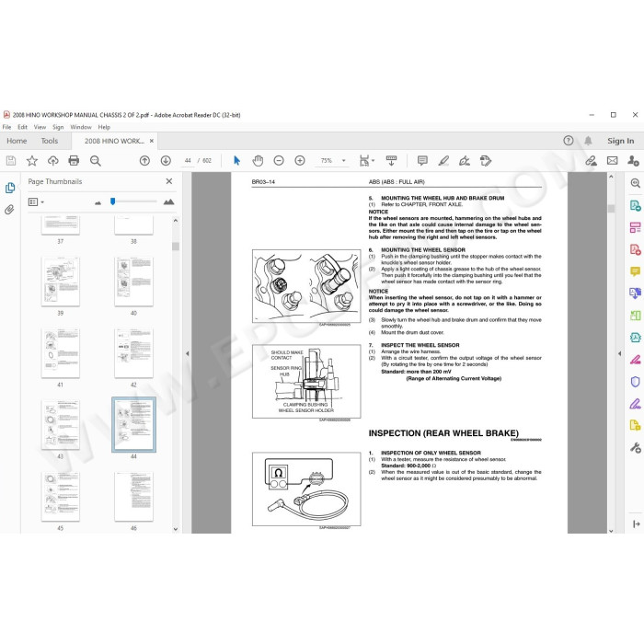Open Attachments paperclip pane icon
The height and width of the screenshot is (644, 644).
[x=9, y=210]
